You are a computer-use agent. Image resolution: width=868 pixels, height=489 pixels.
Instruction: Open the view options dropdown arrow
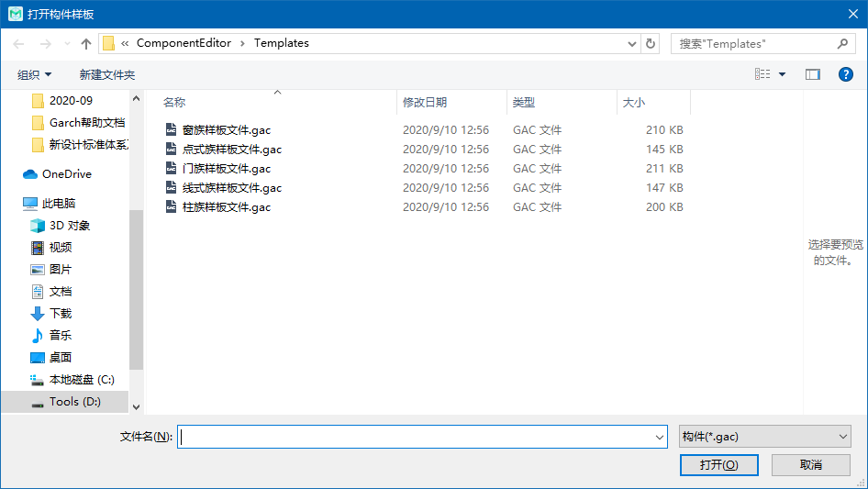pyautogui.click(x=782, y=74)
